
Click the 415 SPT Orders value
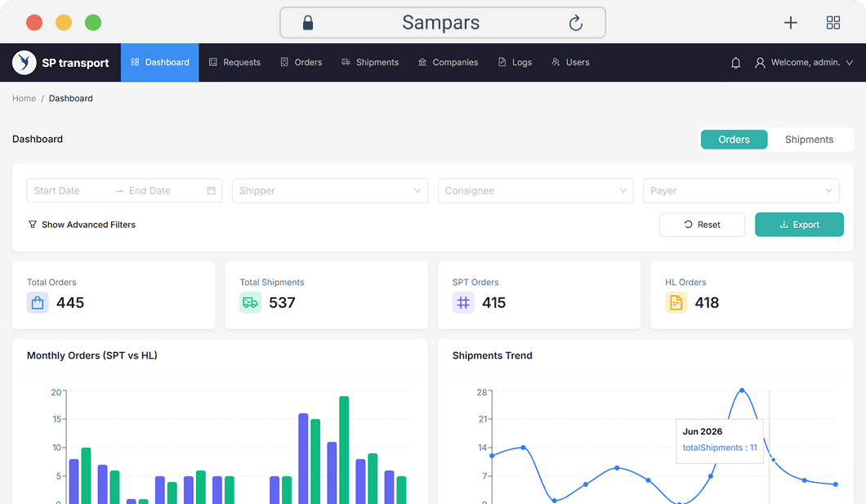pos(493,302)
